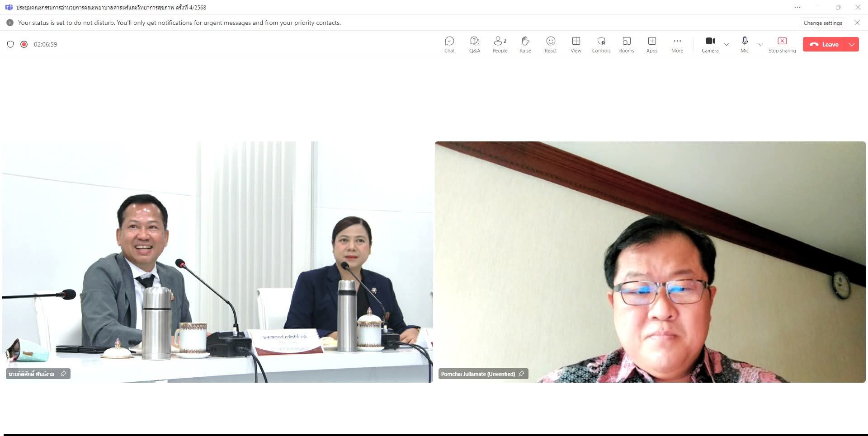Open the Apps menu
Viewport: 868px width, 436px height.
point(651,44)
